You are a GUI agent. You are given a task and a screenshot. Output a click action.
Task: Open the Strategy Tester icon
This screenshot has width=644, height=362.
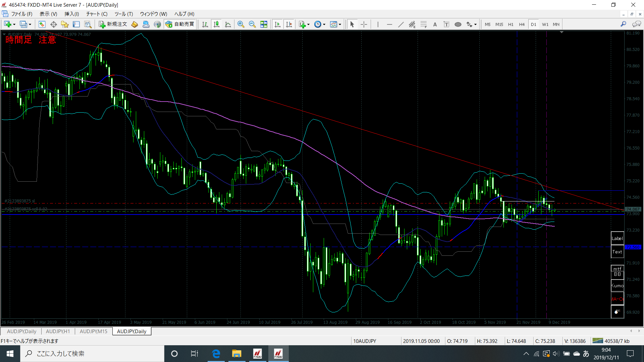click(88, 24)
